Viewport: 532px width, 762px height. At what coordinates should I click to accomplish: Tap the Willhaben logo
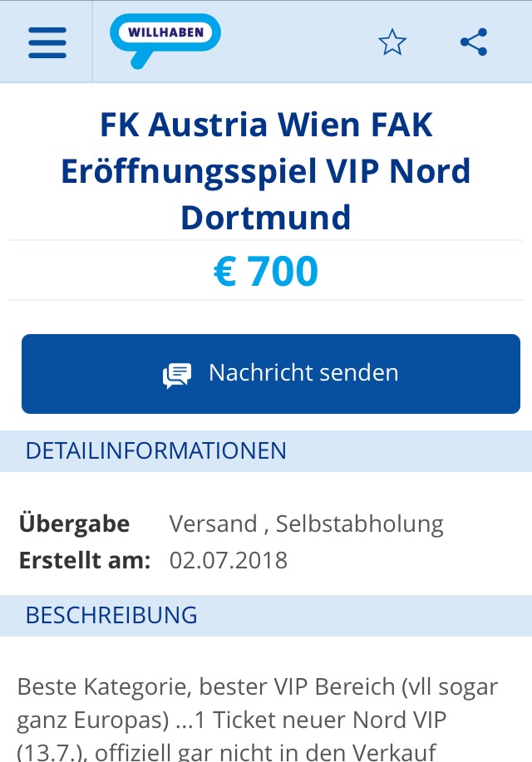coord(165,41)
